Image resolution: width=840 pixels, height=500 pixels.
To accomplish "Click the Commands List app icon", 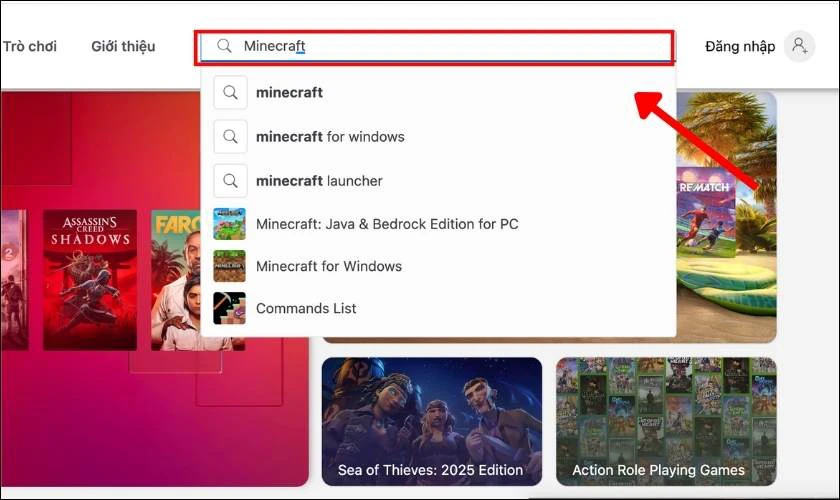I will coord(229,308).
